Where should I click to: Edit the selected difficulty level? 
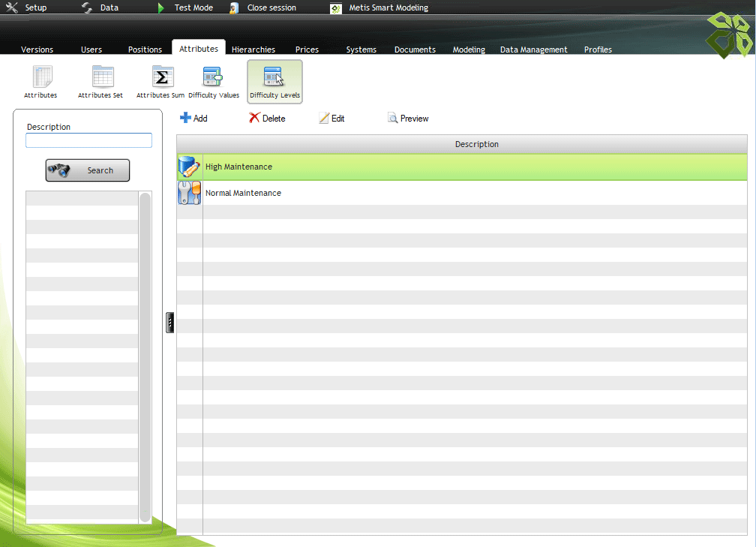(331, 119)
